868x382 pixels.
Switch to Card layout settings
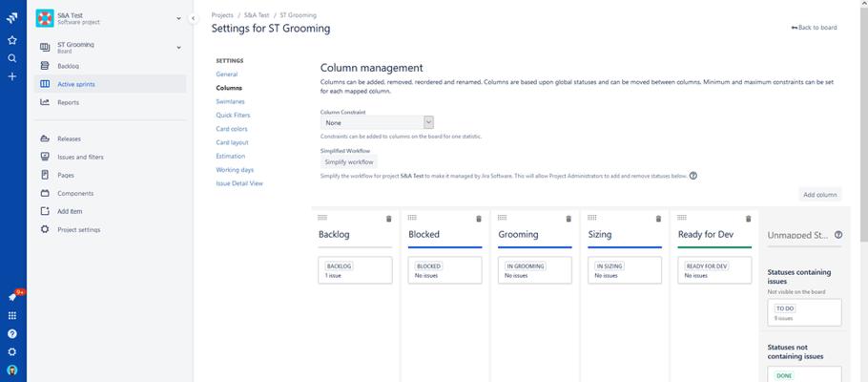point(233,142)
